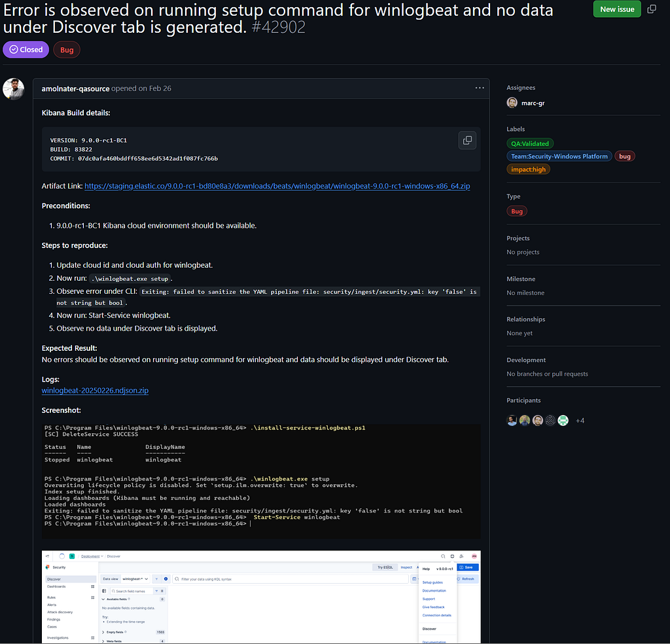Click the participant avatar with light blue shirt

(512, 421)
